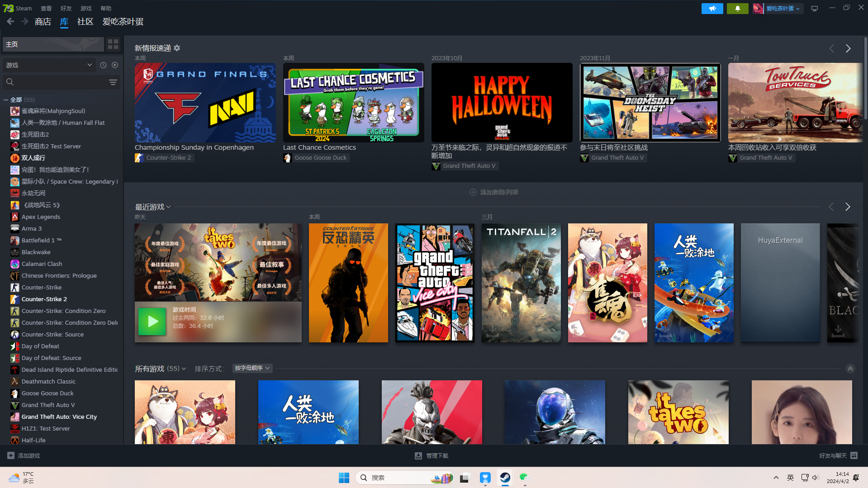Switch to Big Picture mode icon
The image size is (868, 488).
coord(814,8)
